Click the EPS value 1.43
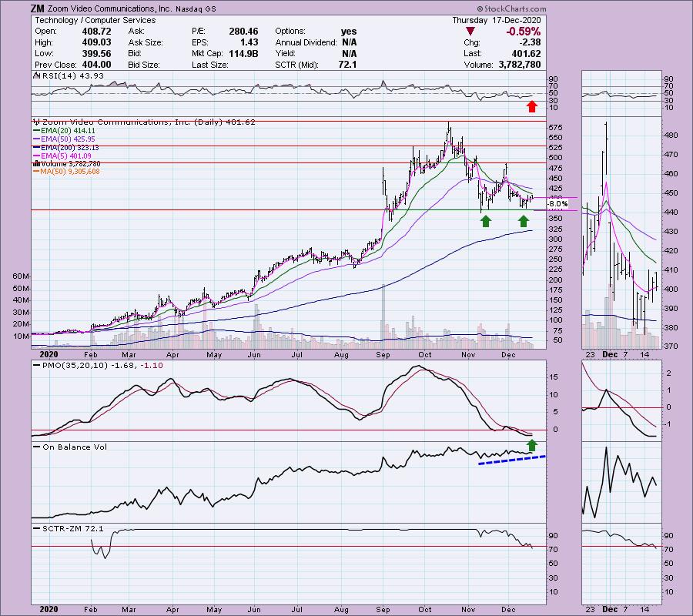693x616 pixels. (249, 42)
